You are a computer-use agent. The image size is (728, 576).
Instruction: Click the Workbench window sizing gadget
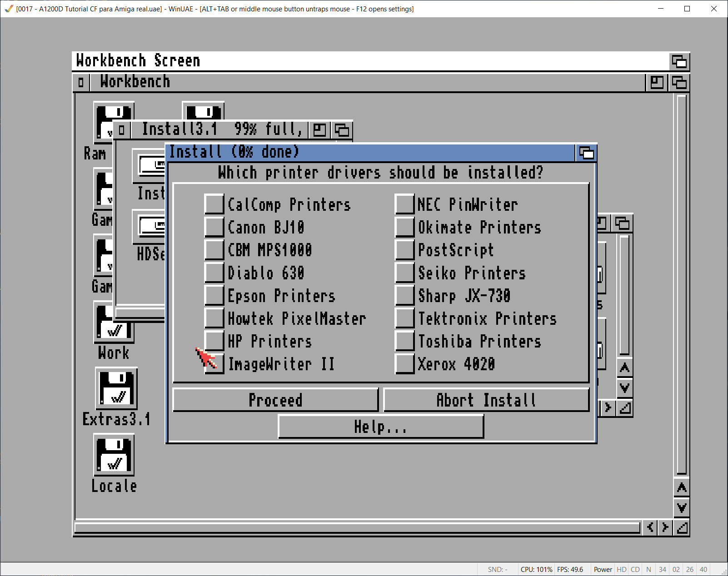click(x=682, y=527)
